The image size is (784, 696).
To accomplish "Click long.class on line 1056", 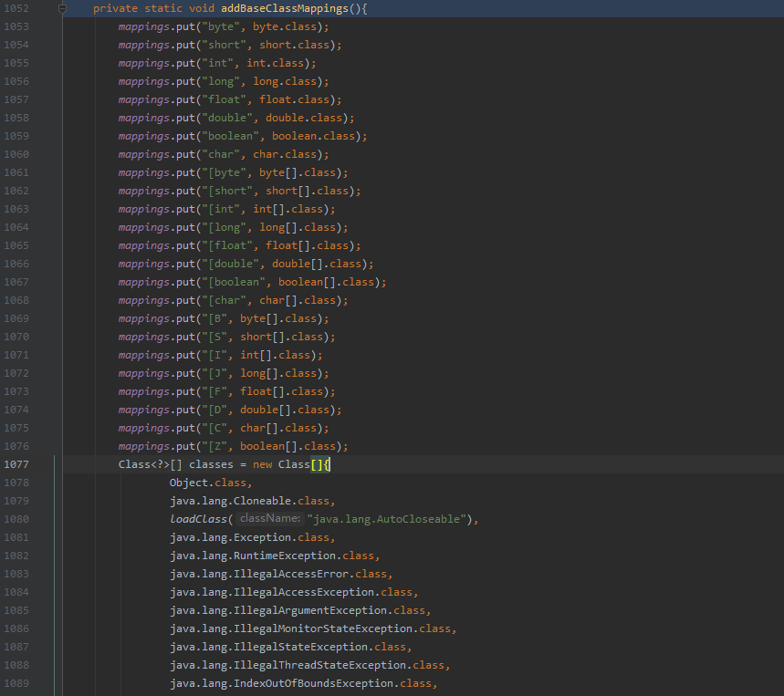I will pyautogui.click(x=285, y=81).
